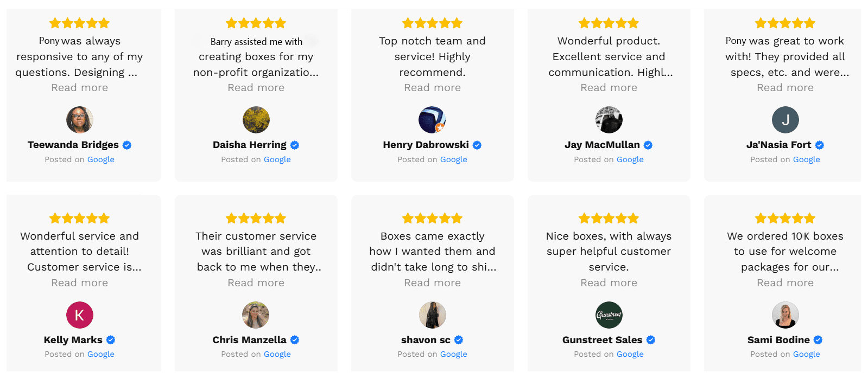Screen dimensions: 868x379
Task: Click the five stars above Wonderful product review
Action: point(609,23)
